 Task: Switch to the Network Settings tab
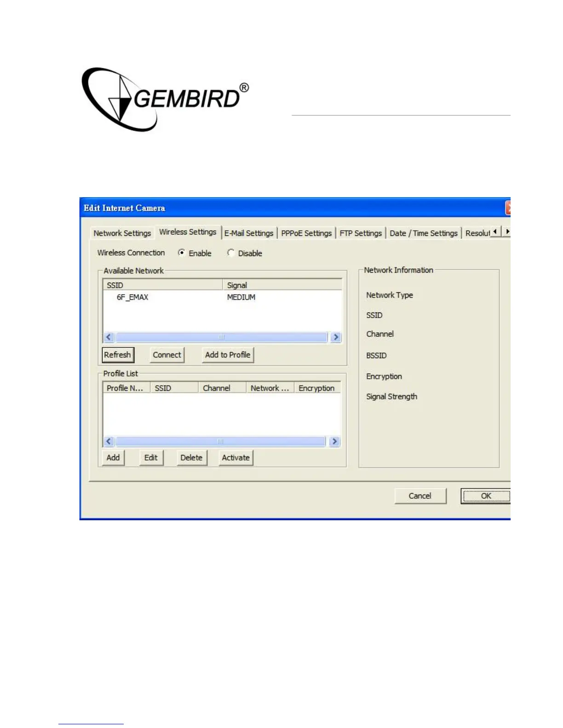[x=122, y=233]
